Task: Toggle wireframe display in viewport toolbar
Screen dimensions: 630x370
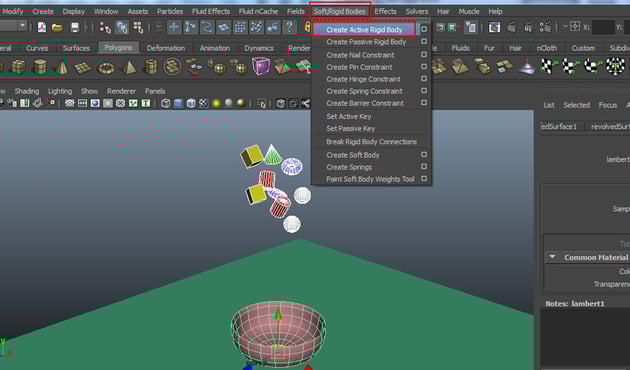Action: pos(166,104)
